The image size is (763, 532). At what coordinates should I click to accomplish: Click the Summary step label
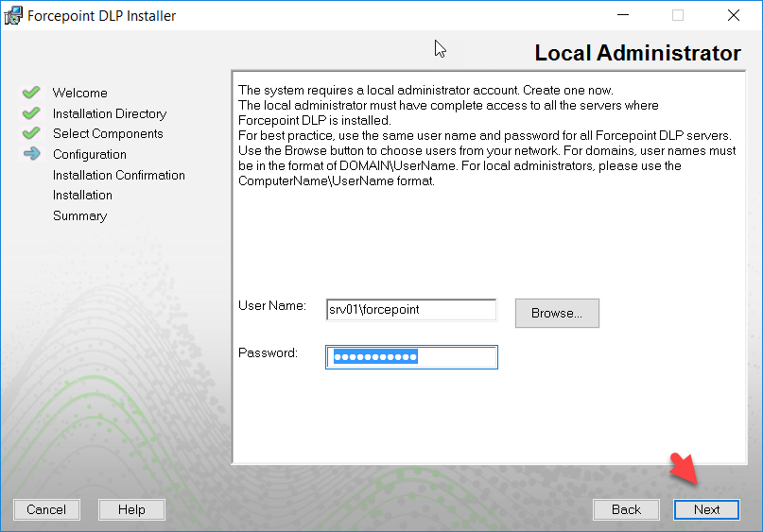(x=79, y=215)
